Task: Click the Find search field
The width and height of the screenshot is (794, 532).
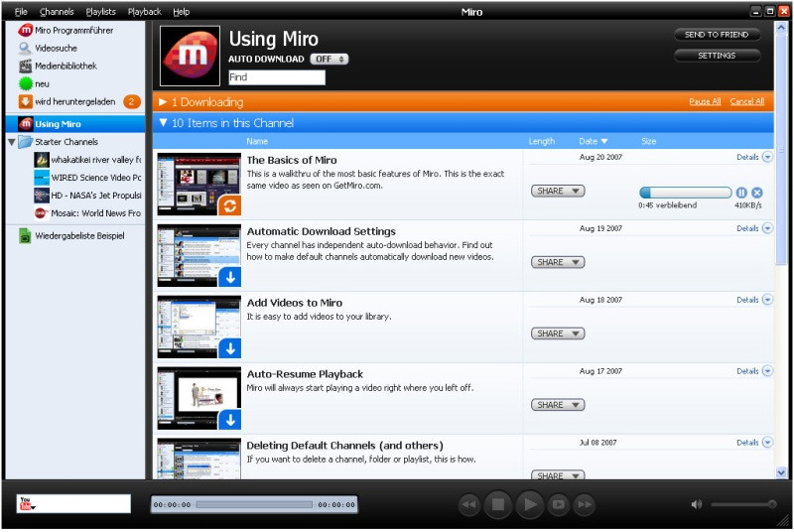Action: 277,77
